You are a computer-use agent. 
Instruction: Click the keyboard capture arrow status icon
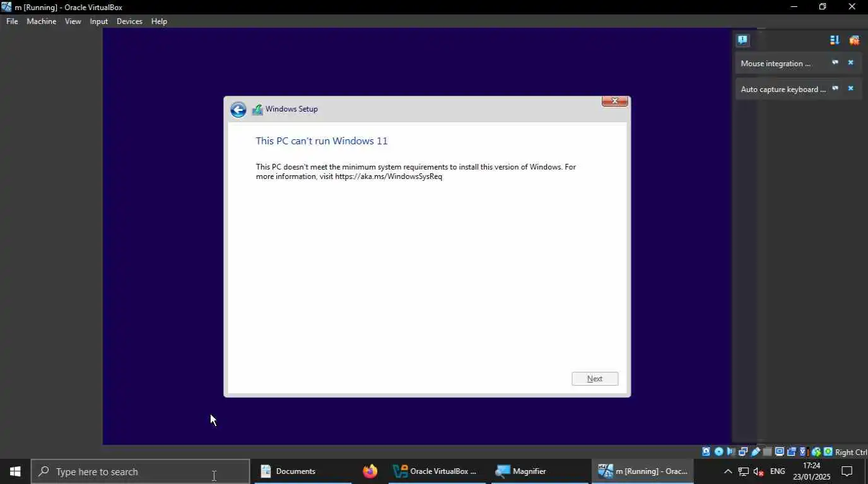828,452
